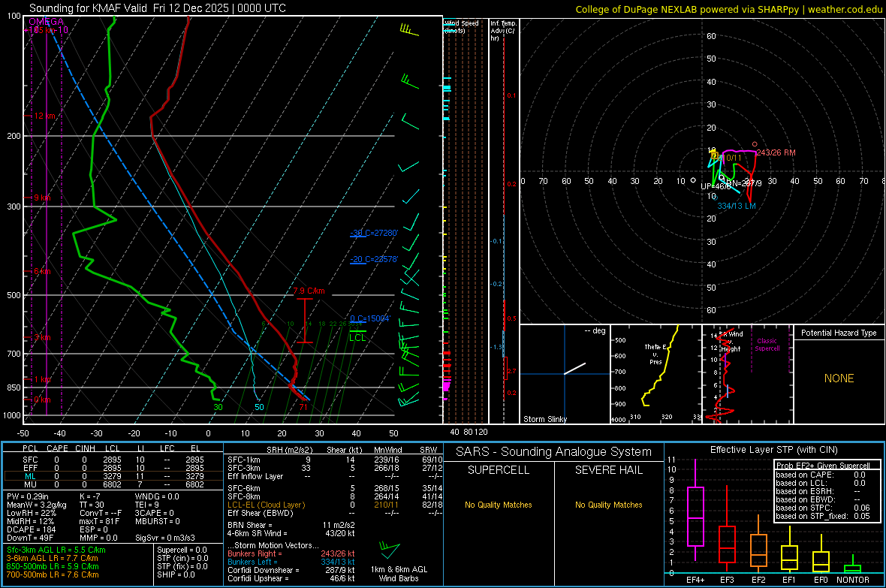Click the 334/13 LM hodograph label
Viewport: 886px width, 588px height.
coord(737,206)
